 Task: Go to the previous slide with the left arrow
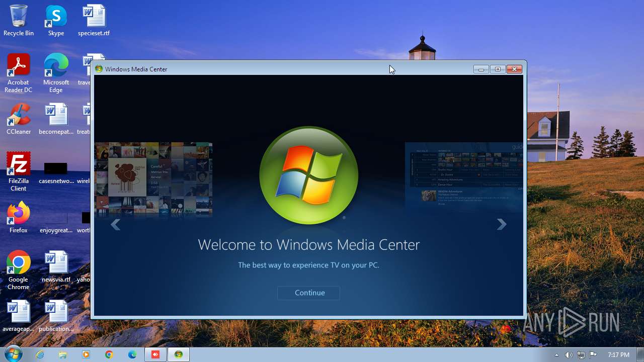[115, 225]
